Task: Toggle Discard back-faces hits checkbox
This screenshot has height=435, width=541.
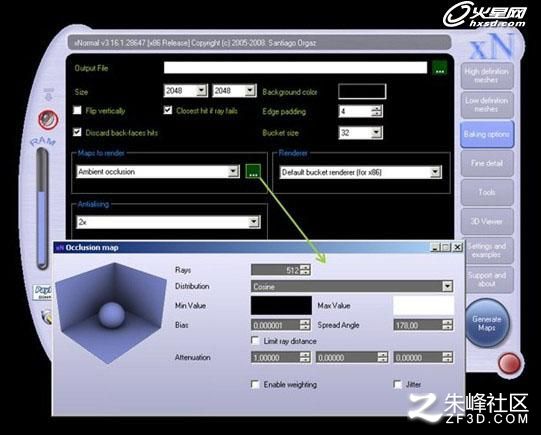Action: coord(77,132)
